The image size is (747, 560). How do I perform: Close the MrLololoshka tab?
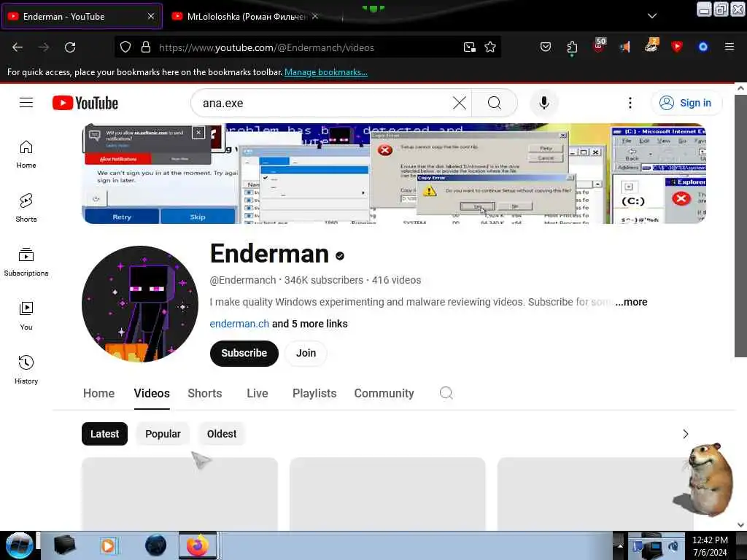pyautogui.click(x=315, y=16)
